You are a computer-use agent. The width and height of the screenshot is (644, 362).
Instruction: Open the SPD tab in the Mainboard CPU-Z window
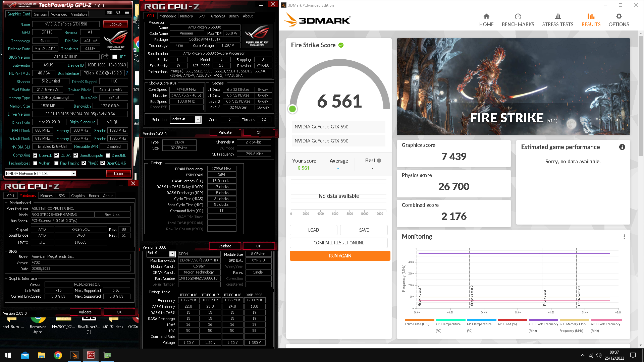pyautogui.click(x=62, y=196)
